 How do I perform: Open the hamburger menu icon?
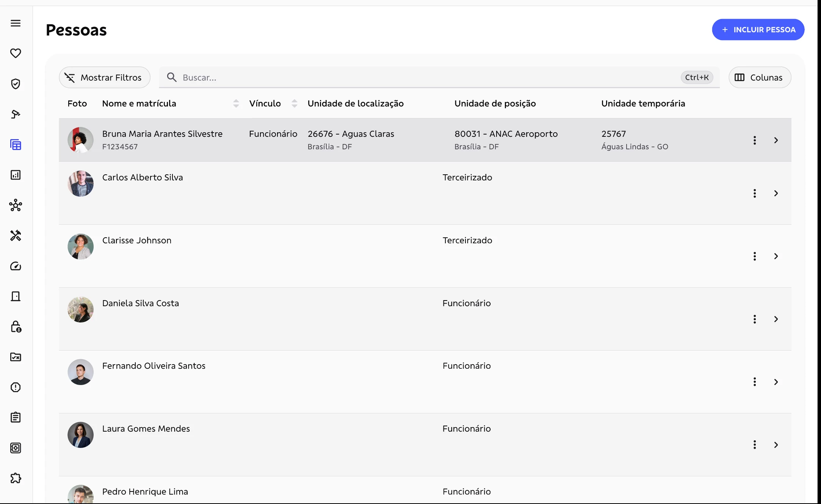click(x=16, y=23)
